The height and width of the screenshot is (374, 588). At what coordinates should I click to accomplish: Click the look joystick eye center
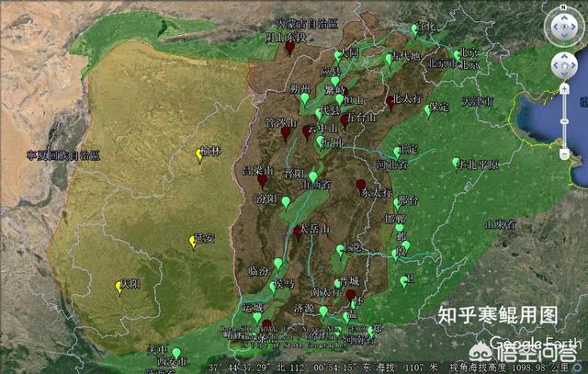coord(564,27)
